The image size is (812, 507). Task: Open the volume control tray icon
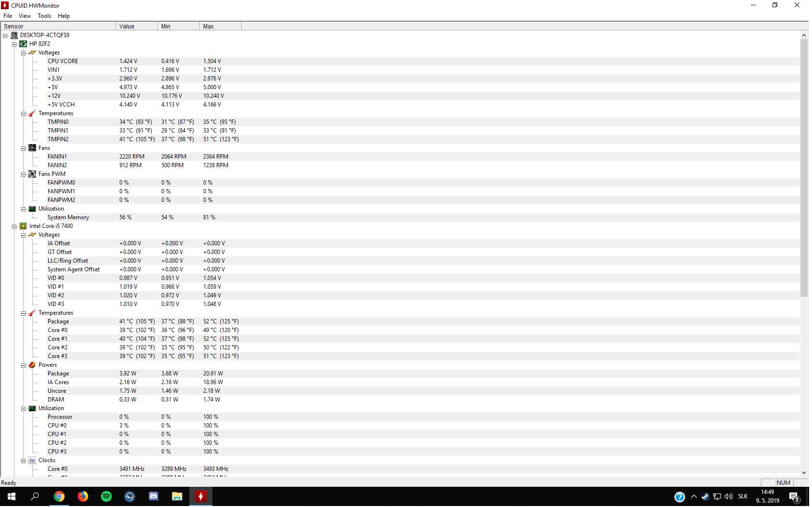tap(729, 496)
